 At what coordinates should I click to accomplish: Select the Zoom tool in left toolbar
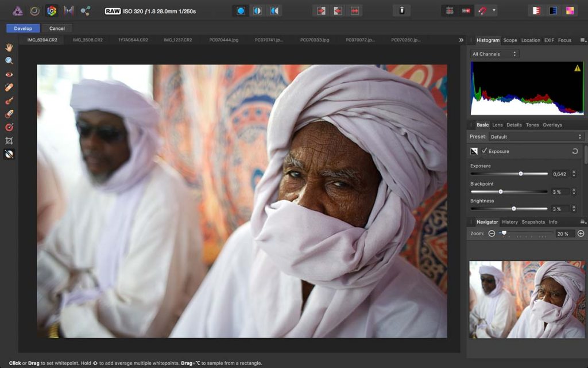9,60
